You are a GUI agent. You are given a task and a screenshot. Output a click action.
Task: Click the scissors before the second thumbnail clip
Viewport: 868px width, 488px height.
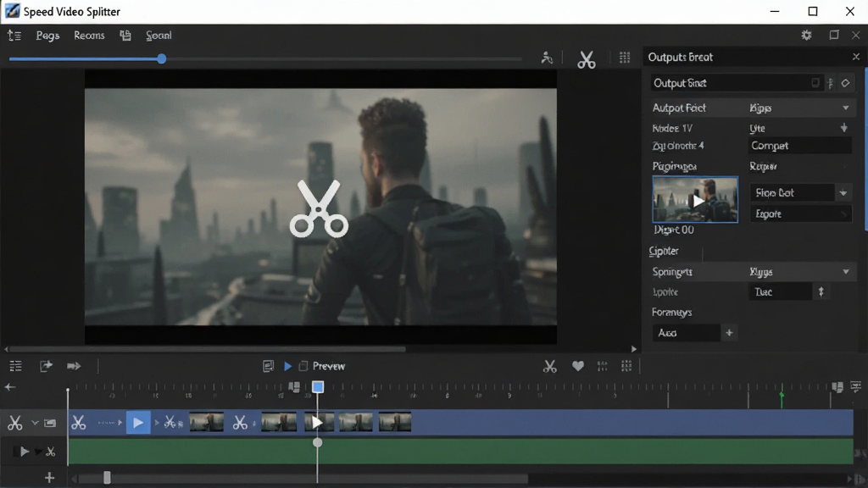(x=240, y=423)
